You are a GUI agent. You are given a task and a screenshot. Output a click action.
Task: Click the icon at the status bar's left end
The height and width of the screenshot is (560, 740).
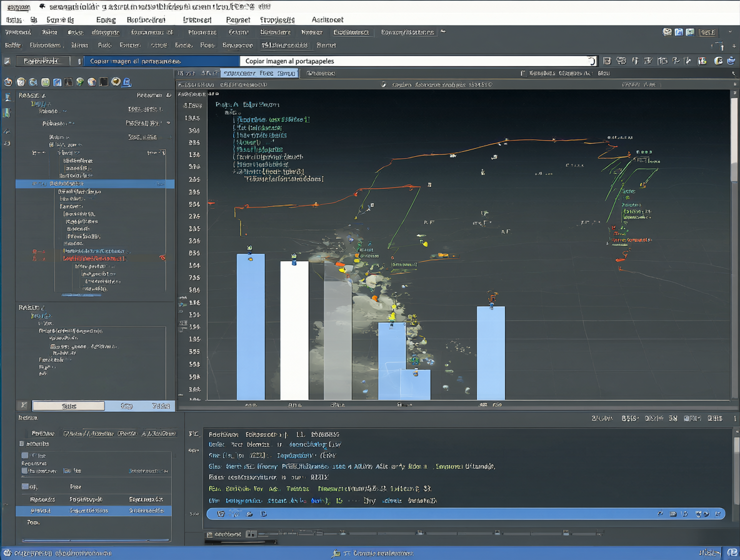coord(7,553)
